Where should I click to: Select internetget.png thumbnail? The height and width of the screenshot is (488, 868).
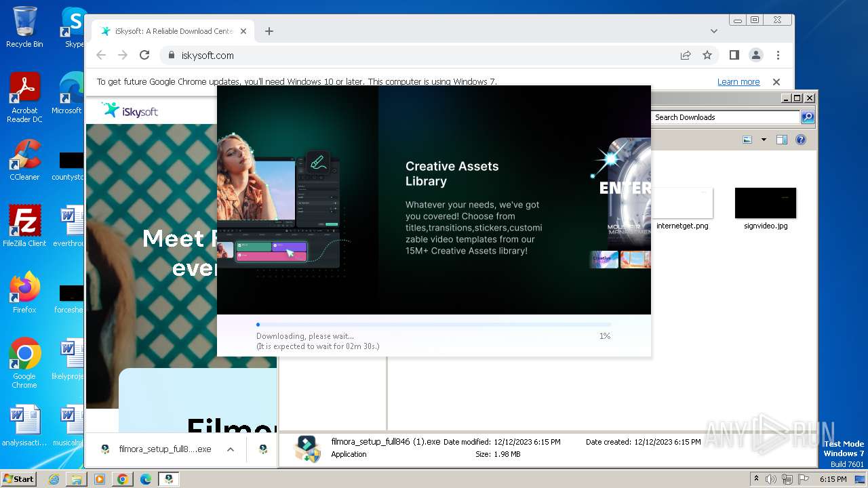(x=682, y=203)
